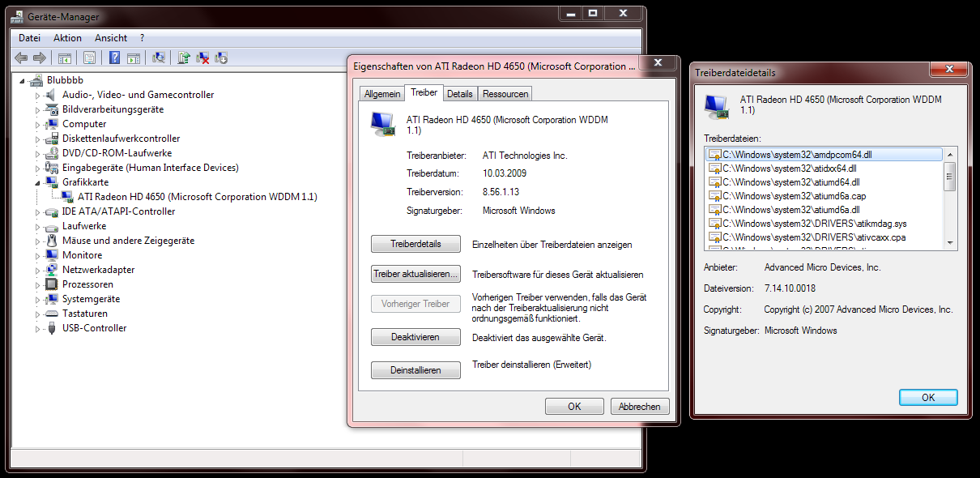Viewport: 980px width, 478px height.
Task: Collapse the Grafikkarte node
Action: (x=36, y=182)
